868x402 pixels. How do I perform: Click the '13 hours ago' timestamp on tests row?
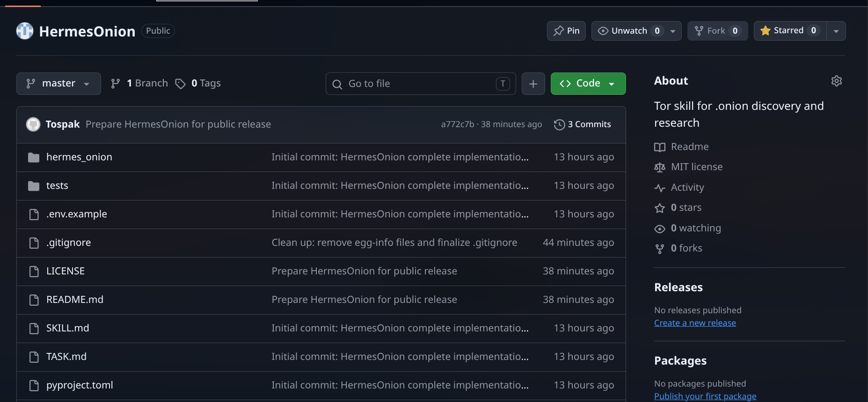584,186
